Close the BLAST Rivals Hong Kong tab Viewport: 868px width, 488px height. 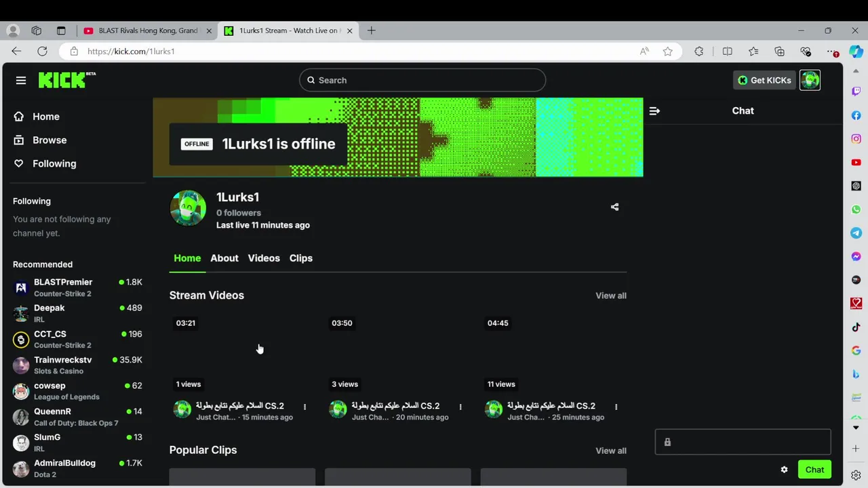tap(209, 30)
